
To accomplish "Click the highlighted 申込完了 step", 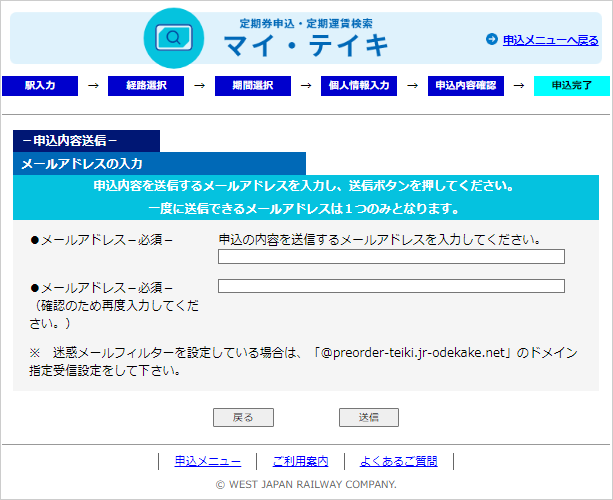I will pos(571,86).
